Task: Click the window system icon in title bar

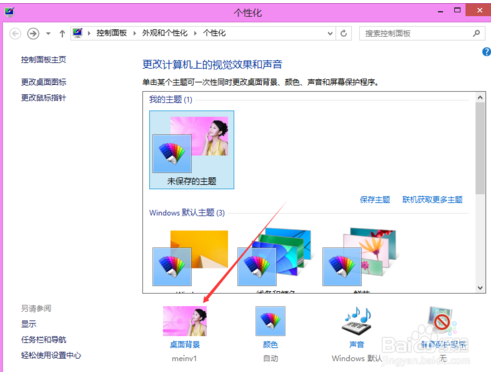Action: point(9,12)
